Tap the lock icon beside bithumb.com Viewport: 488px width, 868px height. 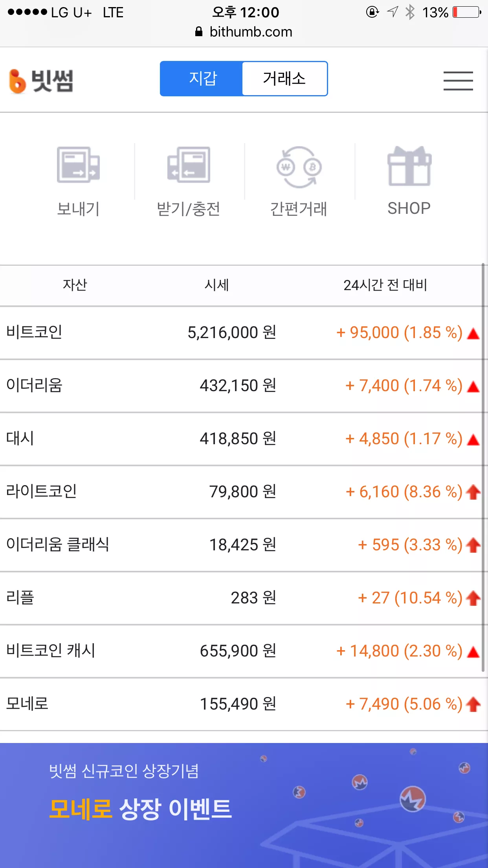(x=199, y=31)
